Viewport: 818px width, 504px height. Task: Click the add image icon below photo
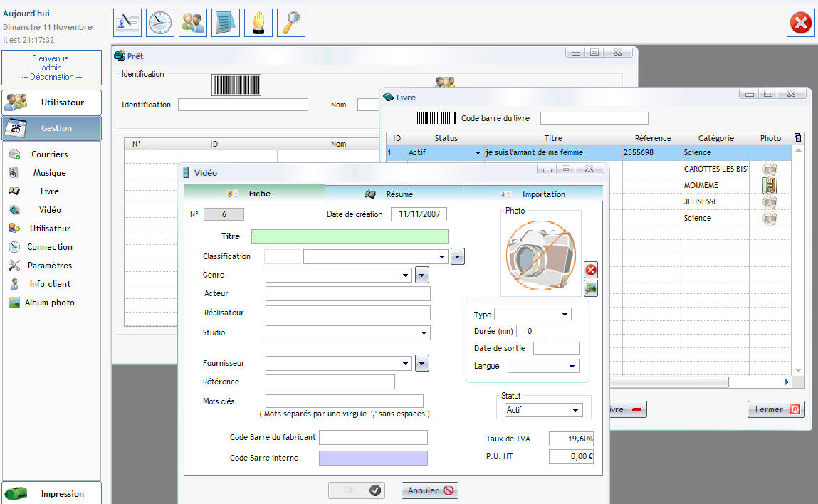pyautogui.click(x=591, y=288)
